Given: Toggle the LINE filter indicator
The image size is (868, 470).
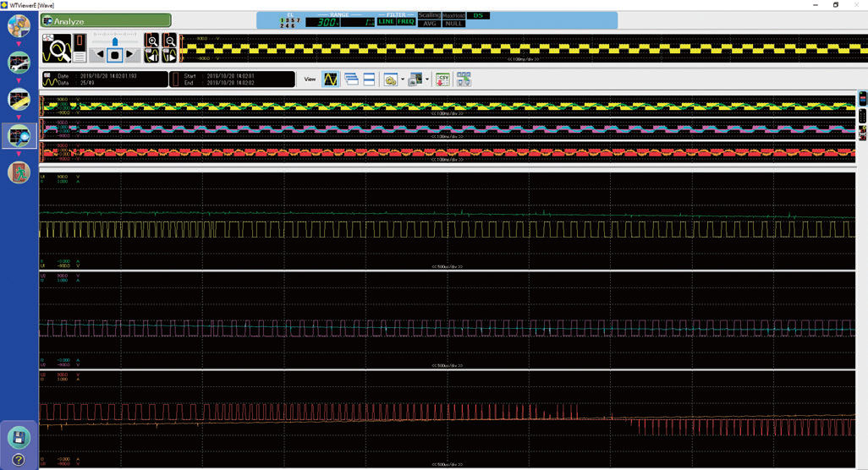Looking at the screenshot, I should tap(386, 22).
